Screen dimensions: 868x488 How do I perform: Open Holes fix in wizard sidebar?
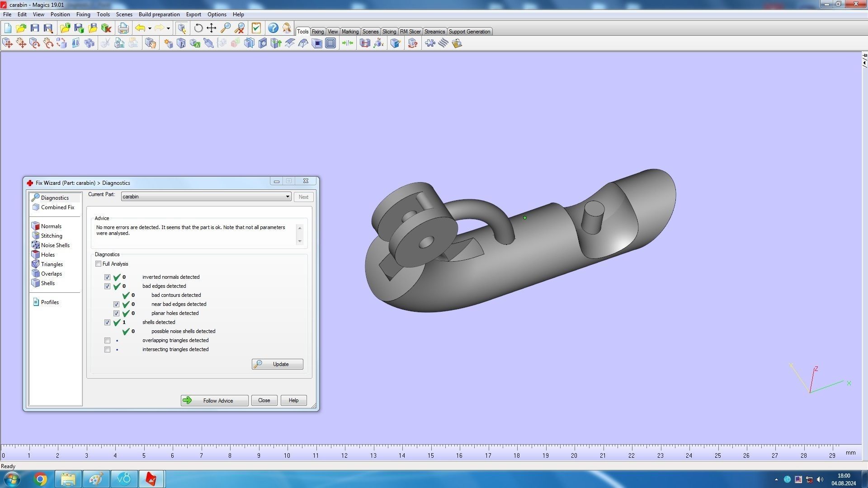point(47,255)
